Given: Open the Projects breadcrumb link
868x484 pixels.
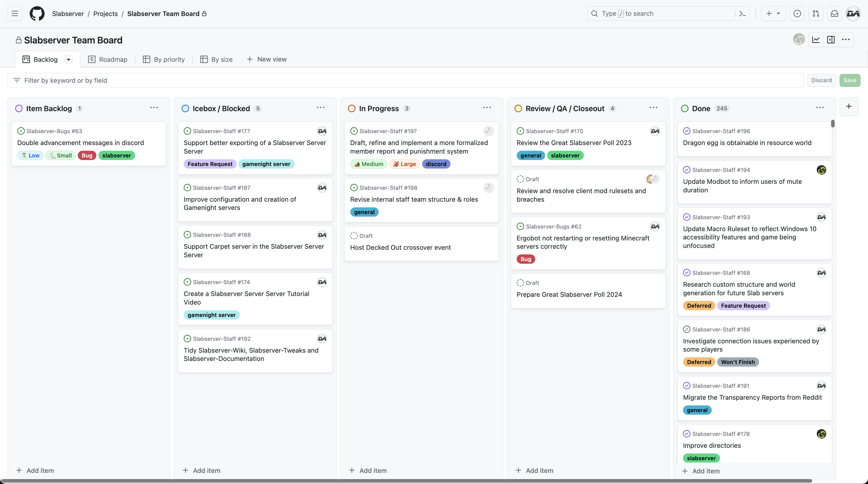Looking at the screenshot, I should pyautogui.click(x=105, y=13).
